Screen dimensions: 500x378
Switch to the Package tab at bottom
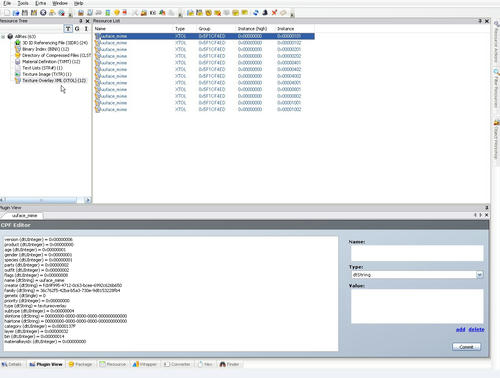[80, 364]
